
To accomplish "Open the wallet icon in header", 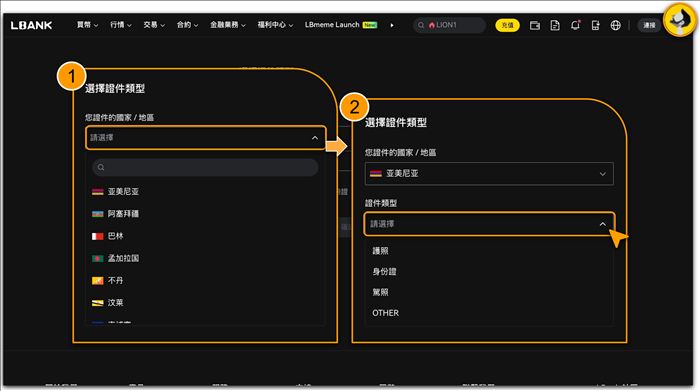I will coord(534,25).
